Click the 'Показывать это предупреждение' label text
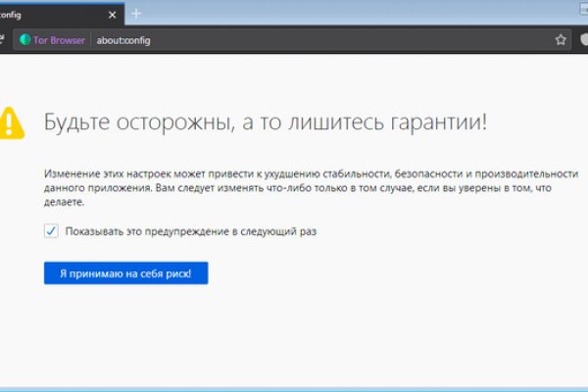This screenshot has height=392, width=588. pos(190,231)
